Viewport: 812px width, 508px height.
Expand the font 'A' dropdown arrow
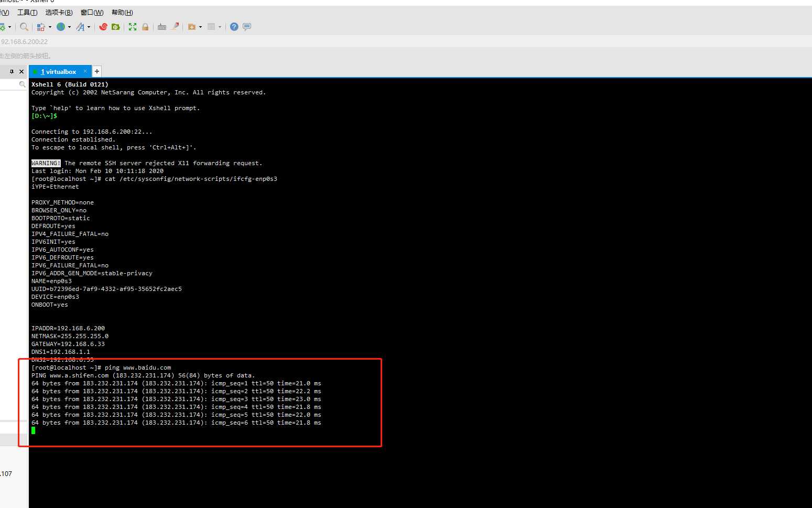coord(89,27)
